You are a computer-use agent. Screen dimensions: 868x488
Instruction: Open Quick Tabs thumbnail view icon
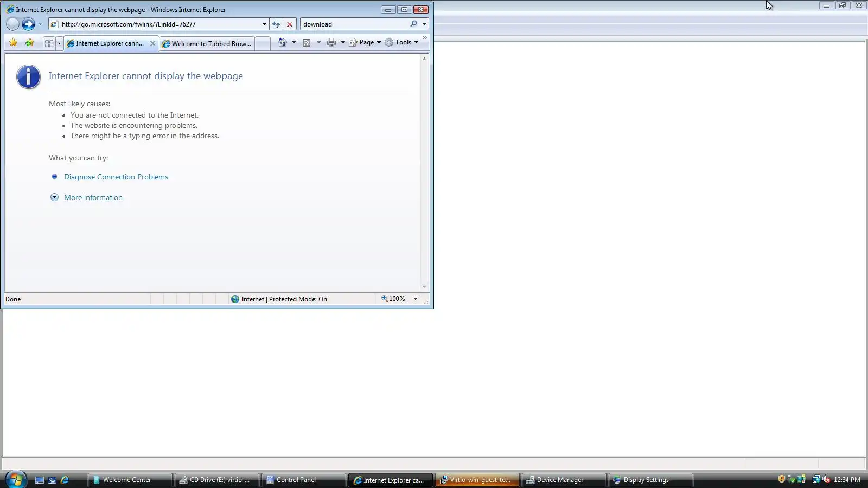pos(49,43)
